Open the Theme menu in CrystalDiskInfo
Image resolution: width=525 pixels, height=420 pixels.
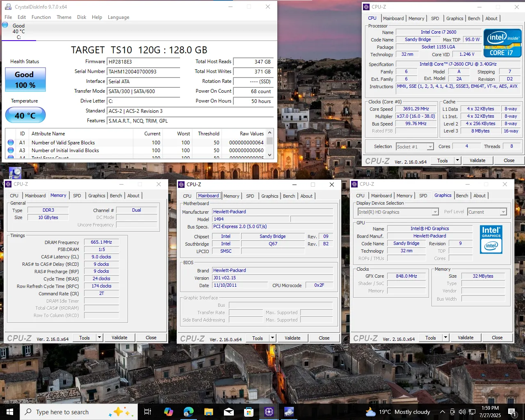[64, 17]
